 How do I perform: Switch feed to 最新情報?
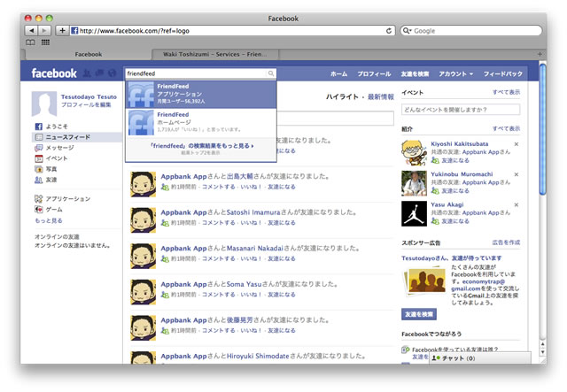pyautogui.click(x=381, y=96)
